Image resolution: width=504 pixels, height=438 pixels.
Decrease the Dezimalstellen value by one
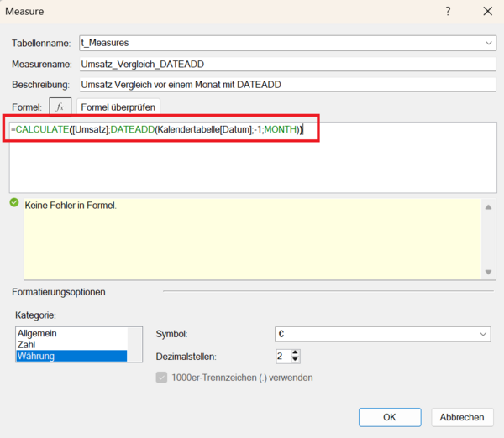tap(295, 360)
